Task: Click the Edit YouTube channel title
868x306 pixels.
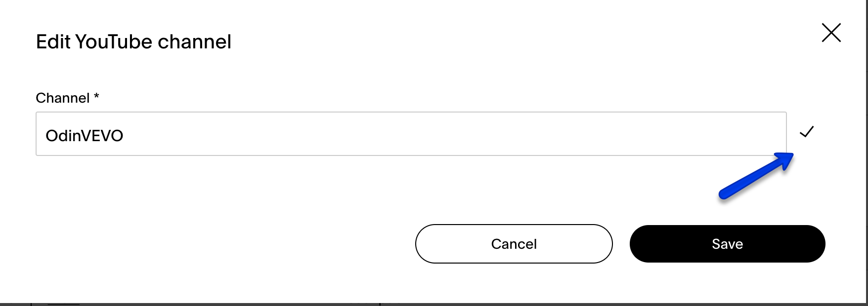Action: click(134, 41)
